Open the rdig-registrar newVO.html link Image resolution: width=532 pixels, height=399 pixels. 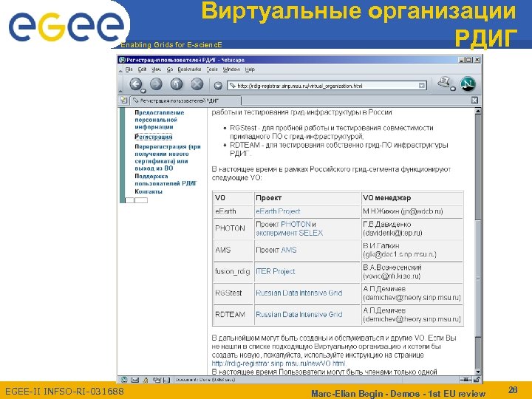tap(279, 364)
